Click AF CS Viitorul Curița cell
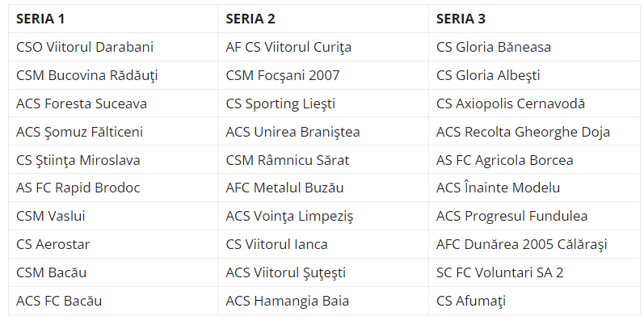This screenshot has width=644, height=325. pyautogui.click(x=288, y=47)
